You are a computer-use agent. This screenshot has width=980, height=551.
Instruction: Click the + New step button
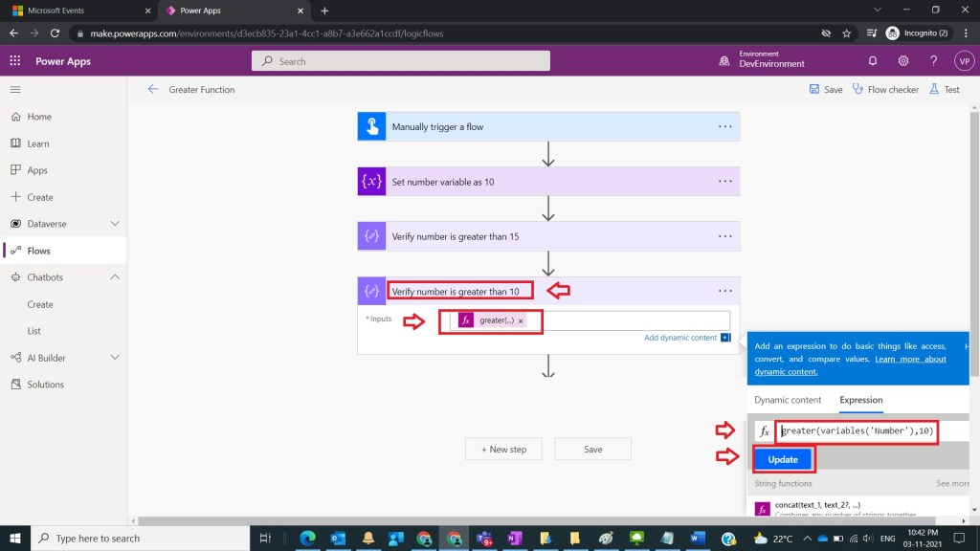[x=503, y=450]
